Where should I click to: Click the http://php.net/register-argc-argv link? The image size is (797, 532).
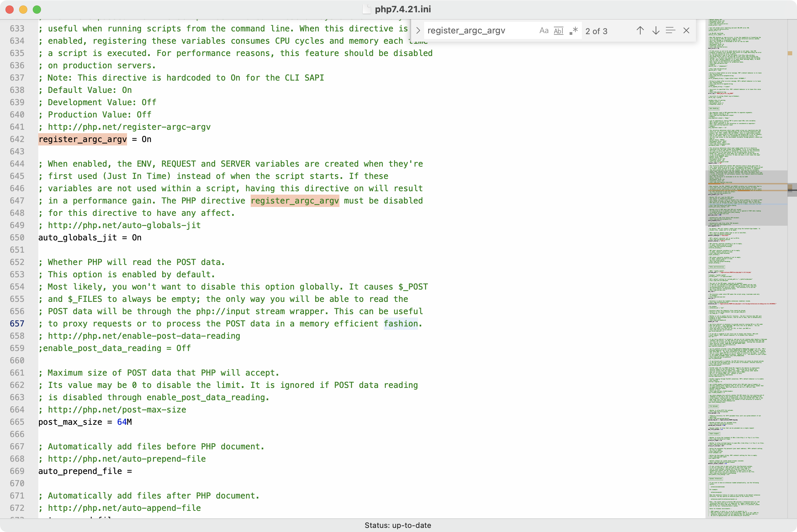pos(129,127)
